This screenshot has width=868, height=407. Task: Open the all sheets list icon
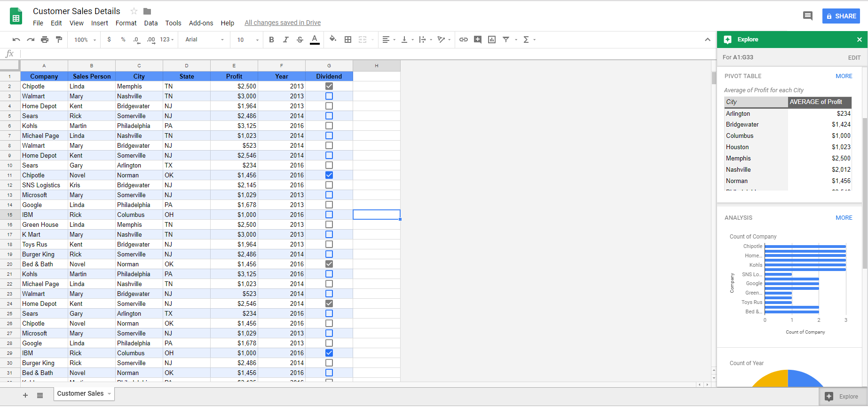coord(40,395)
